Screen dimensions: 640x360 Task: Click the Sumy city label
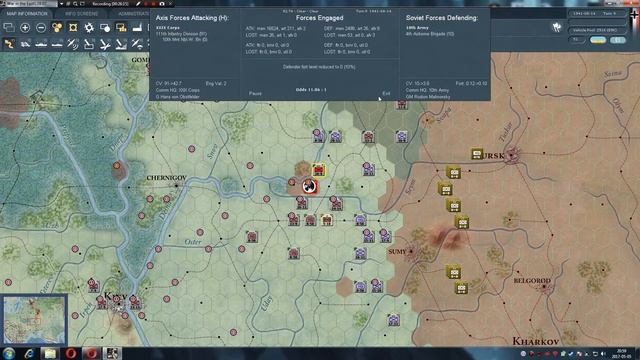coord(397,252)
